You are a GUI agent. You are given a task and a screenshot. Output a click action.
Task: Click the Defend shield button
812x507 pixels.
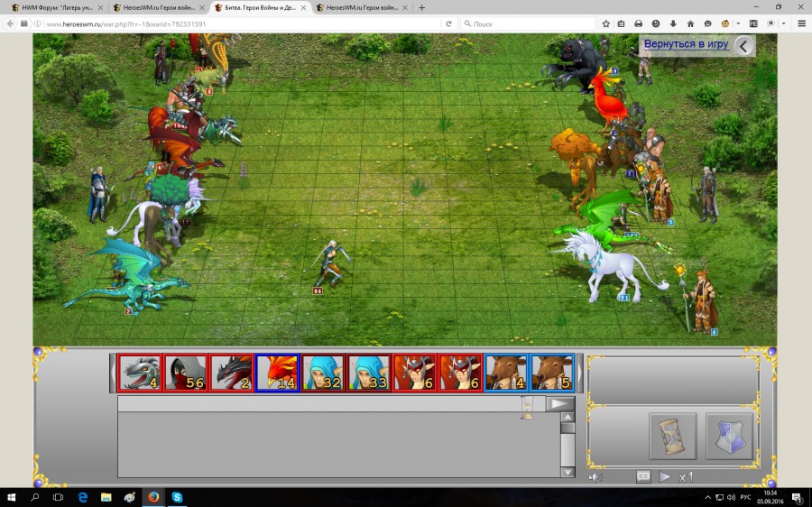(x=730, y=436)
